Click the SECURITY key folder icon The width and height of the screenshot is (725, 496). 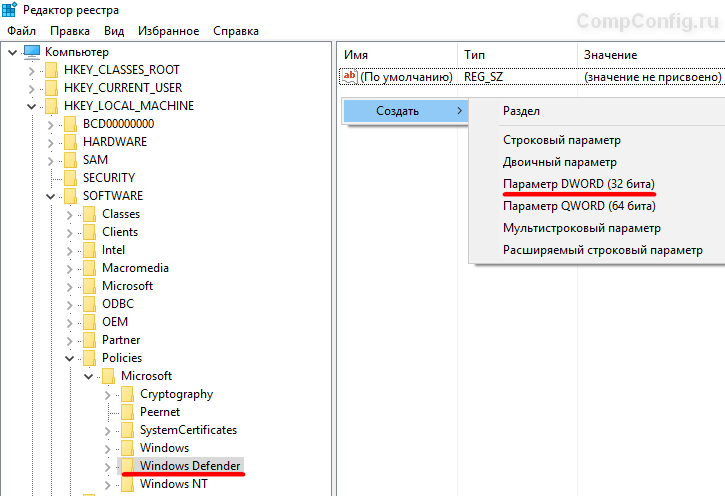coord(70,178)
